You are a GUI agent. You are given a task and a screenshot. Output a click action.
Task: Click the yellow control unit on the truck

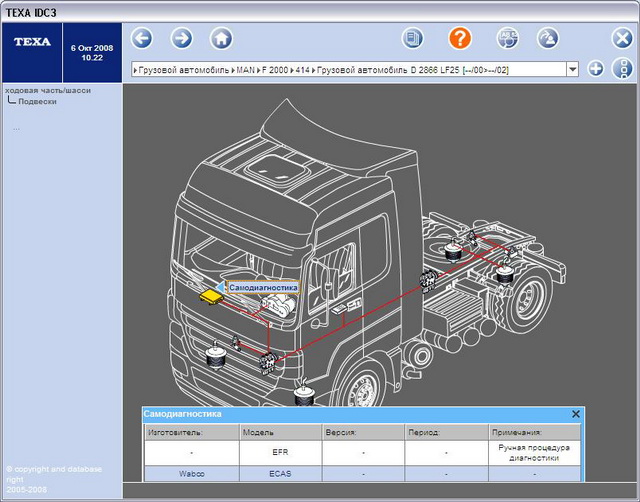(211, 297)
